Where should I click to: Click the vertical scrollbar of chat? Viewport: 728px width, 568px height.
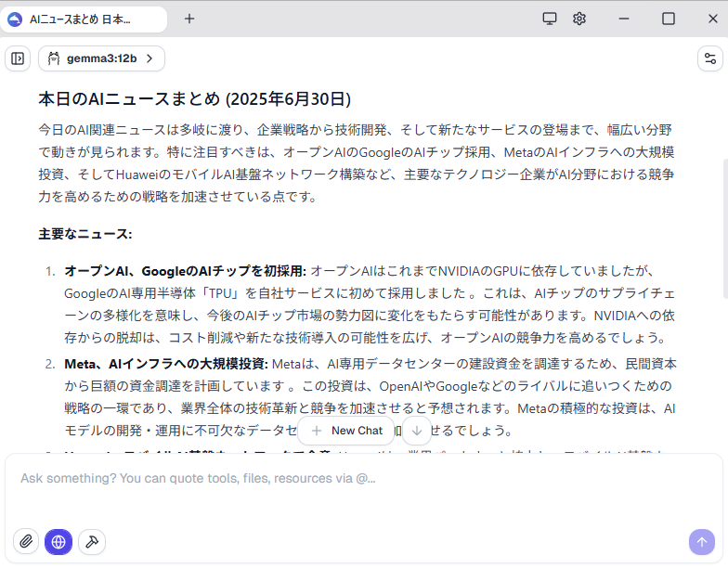point(725,228)
